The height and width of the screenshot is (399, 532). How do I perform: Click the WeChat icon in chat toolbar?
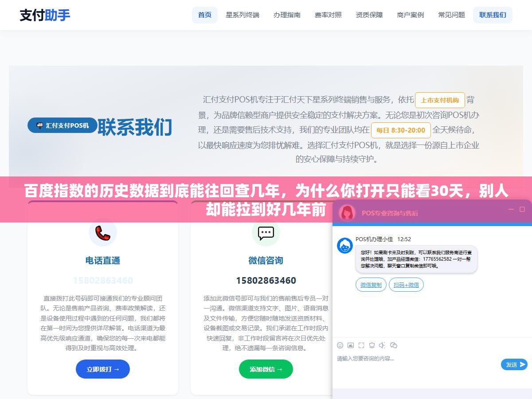coord(393,345)
